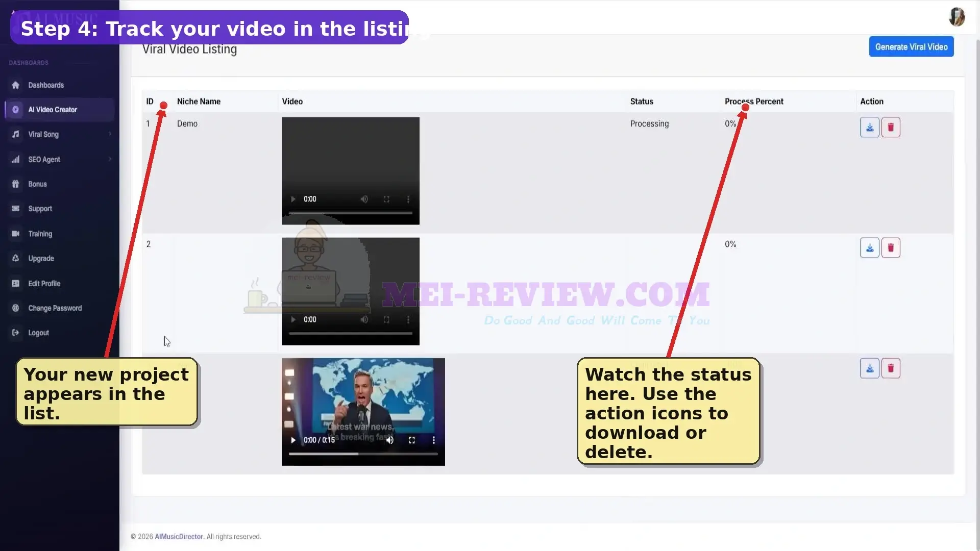980x551 pixels.
Task: Open the Bonus page
Action: [x=60, y=184]
